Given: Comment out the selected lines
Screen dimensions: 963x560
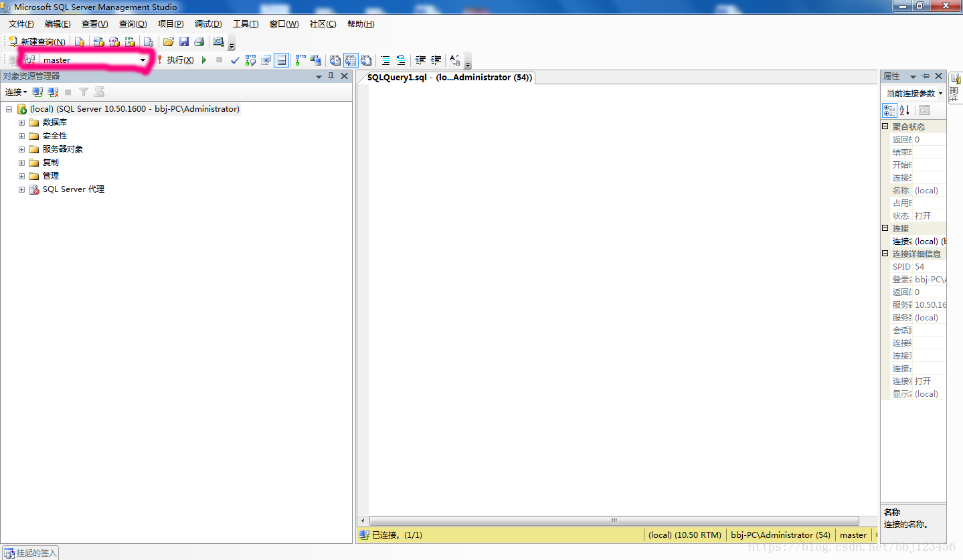Looking at the screenshot, I should (385, 60).
